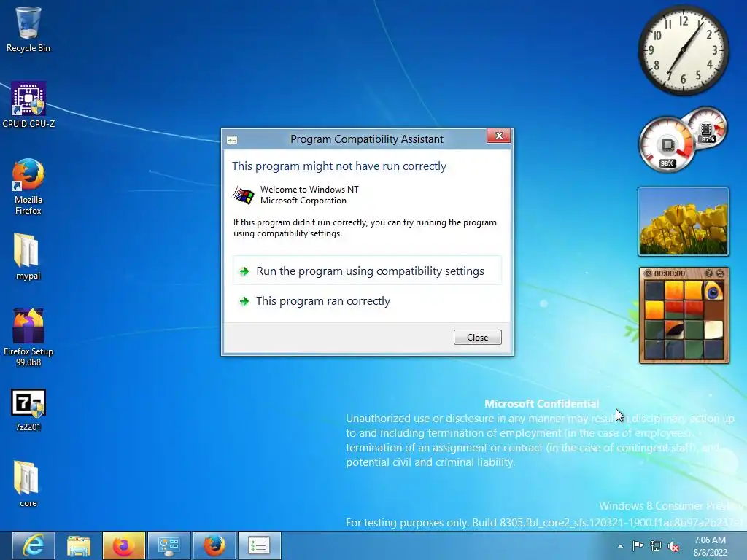Click the Close button in the dialog
747x560 pixels.
point(477,337)
